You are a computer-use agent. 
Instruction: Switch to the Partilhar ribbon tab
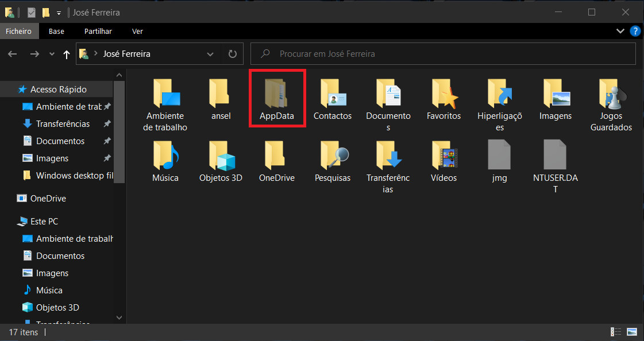pyautogui.click(x=98, y=32)
